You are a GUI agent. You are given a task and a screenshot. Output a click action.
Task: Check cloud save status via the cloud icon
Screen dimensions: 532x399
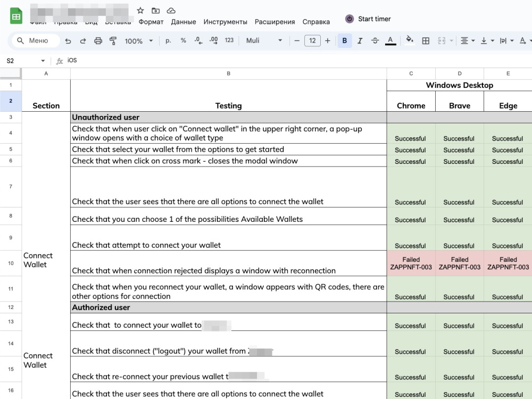[171, 10]
